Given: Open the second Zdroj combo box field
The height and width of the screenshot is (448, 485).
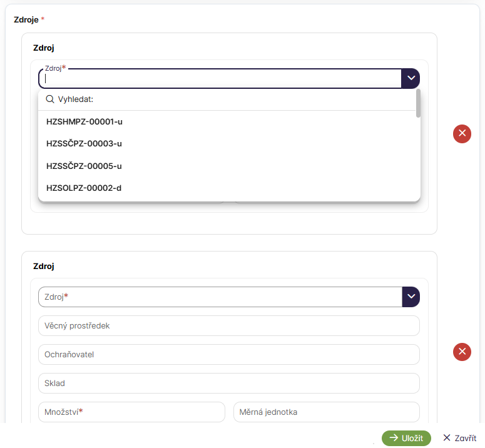Looking at the screenshot, I should pos(219,297).
